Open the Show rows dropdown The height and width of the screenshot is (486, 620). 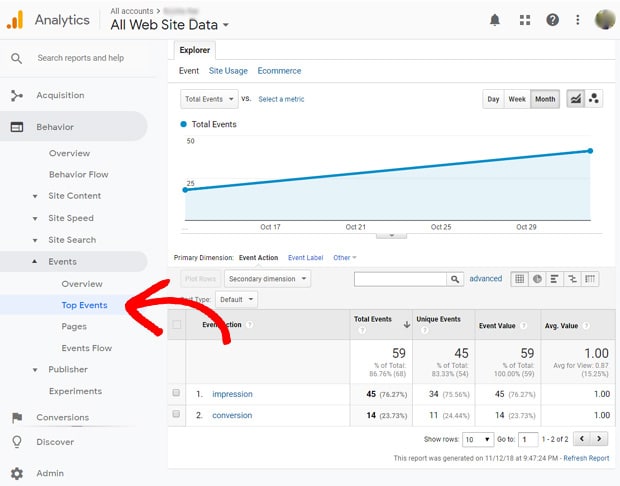click(478, 439)
